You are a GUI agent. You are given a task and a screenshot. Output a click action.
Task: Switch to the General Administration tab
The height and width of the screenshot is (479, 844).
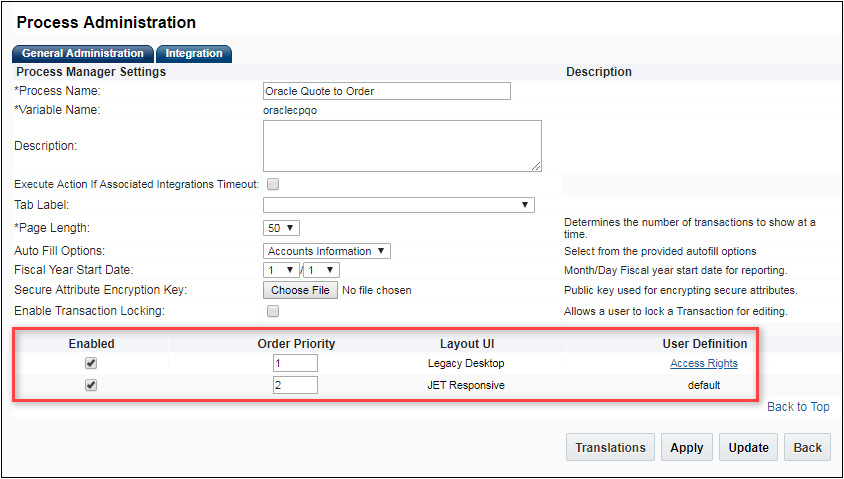pyautogui.click(x=83, y=53)
